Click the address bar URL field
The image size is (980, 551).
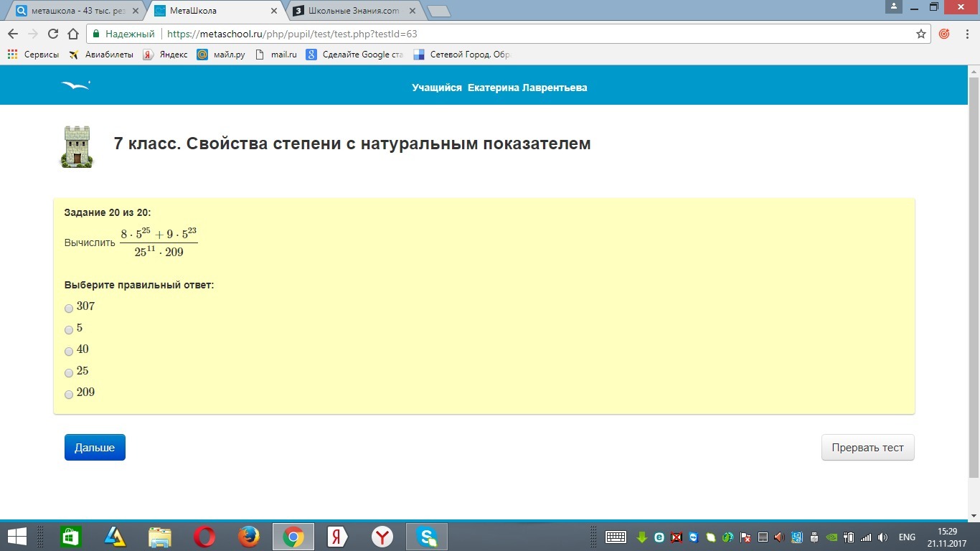coord(502,34)
